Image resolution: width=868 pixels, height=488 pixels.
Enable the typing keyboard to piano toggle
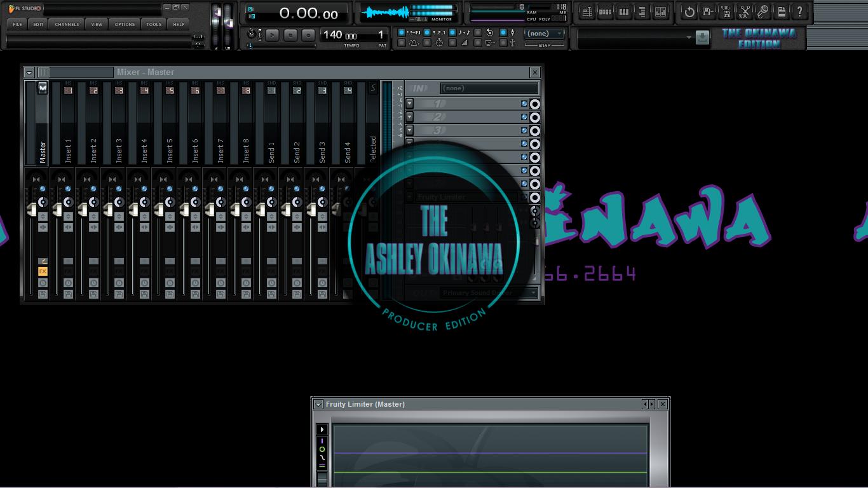(x=402, y=33)
